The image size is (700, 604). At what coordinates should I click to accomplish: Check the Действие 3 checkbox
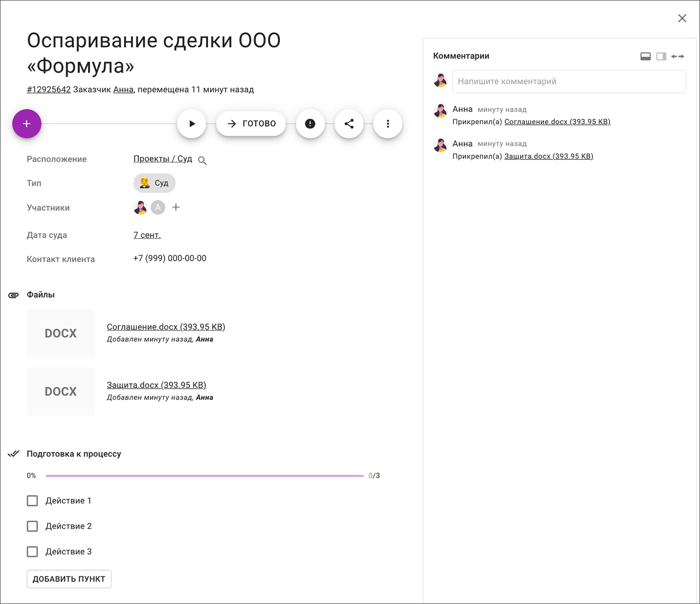[32, 552]
